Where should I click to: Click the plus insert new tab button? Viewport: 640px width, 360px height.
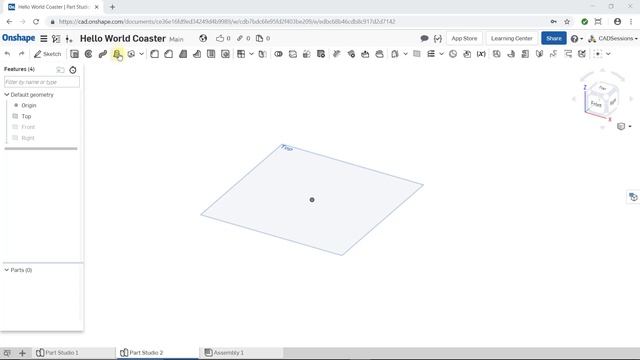(22, 353)
